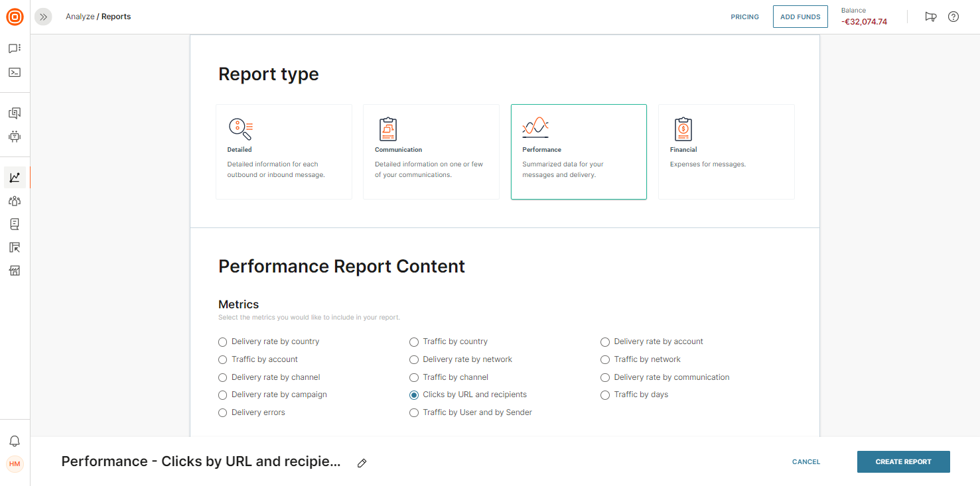The width and height of the screenshot is (980, 486).
Task: Select the Detailed report type card
Action: (283, 152)
